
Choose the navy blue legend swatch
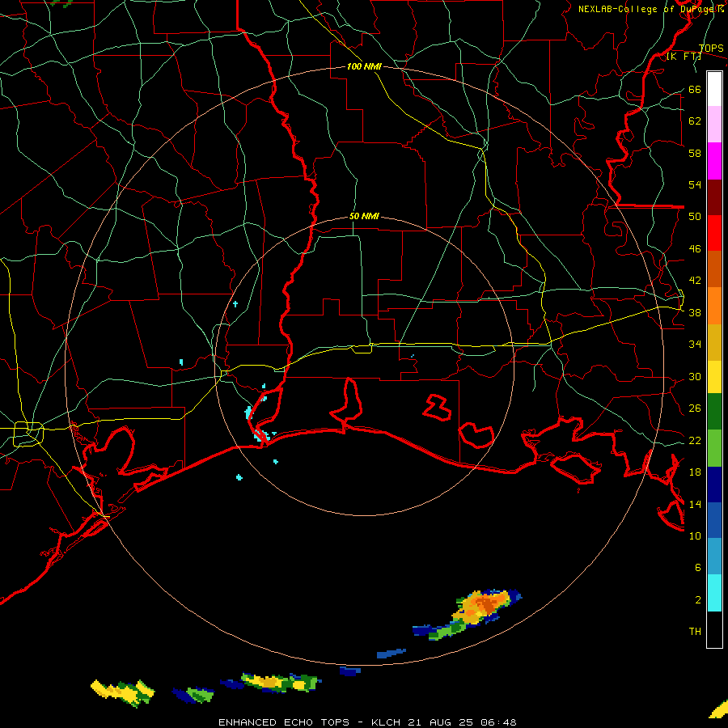click(x=714, y=485)
